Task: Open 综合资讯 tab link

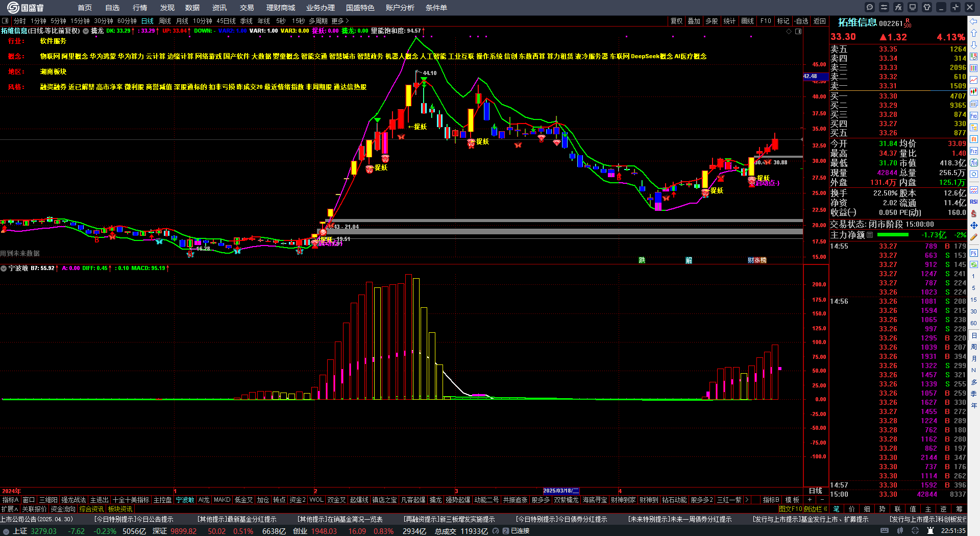Action: click(91, 509)
